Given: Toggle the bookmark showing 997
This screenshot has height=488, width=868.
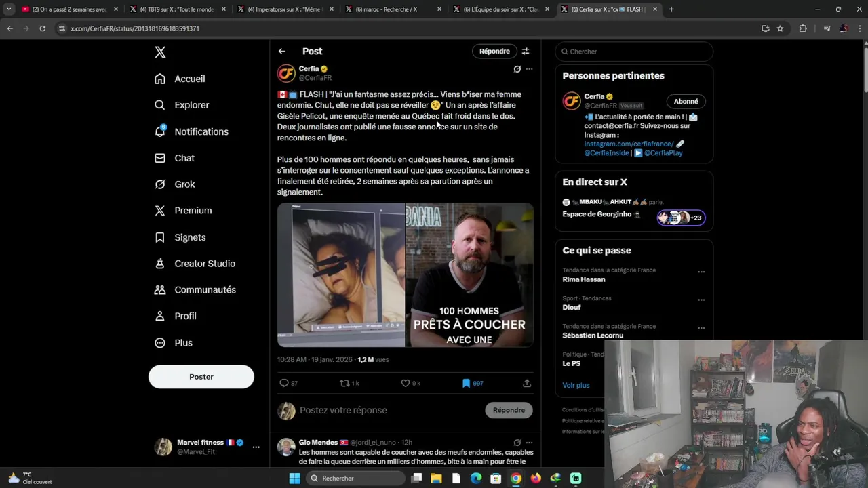Looking at the screenshot, I should pos(473,383).
